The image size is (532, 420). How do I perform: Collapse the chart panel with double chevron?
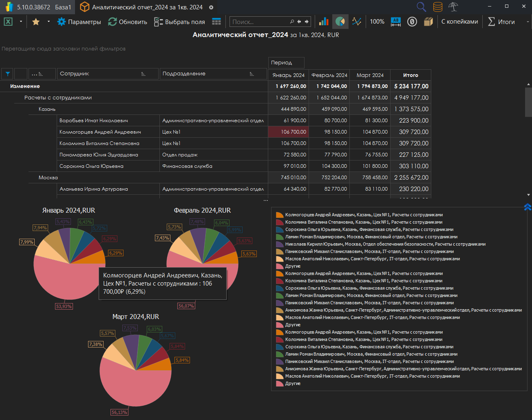pos(527,207)
